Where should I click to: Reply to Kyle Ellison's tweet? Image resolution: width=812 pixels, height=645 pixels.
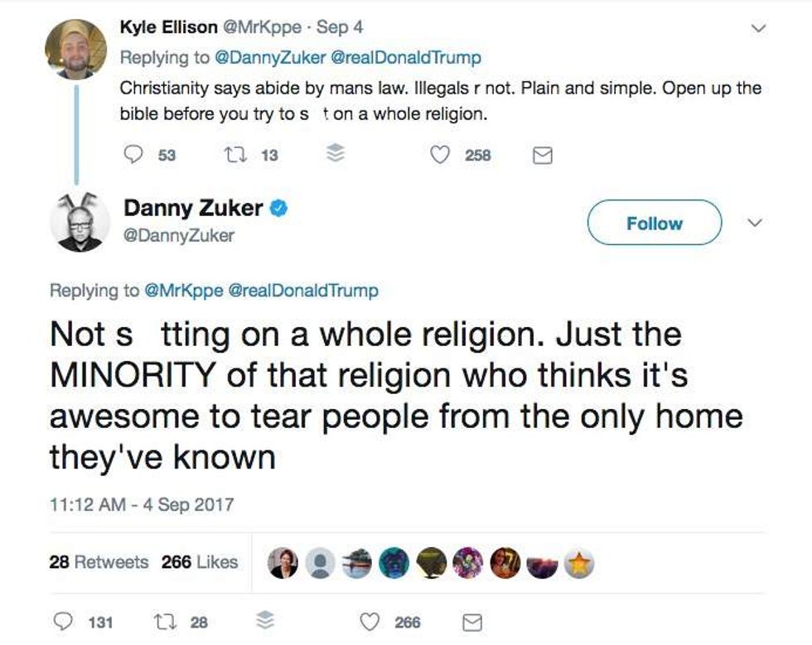135,155
